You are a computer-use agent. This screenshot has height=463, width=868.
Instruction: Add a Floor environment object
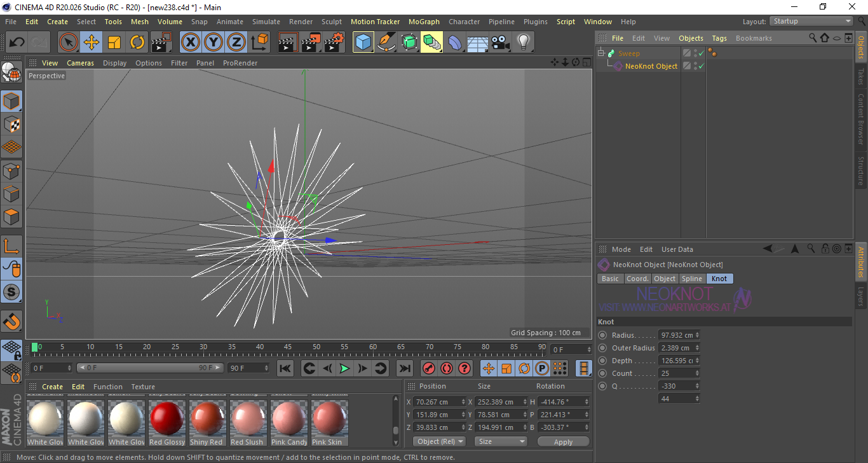tap(478, 43)
